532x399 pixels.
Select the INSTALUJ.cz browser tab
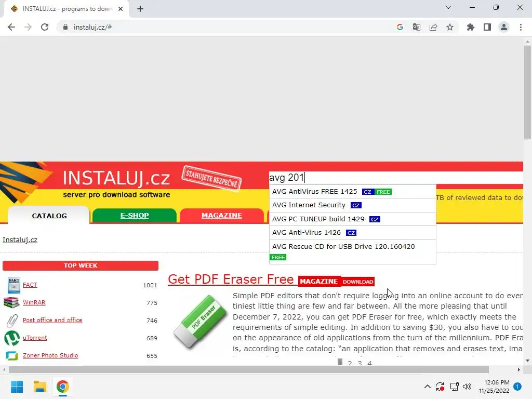click(66, 9)
